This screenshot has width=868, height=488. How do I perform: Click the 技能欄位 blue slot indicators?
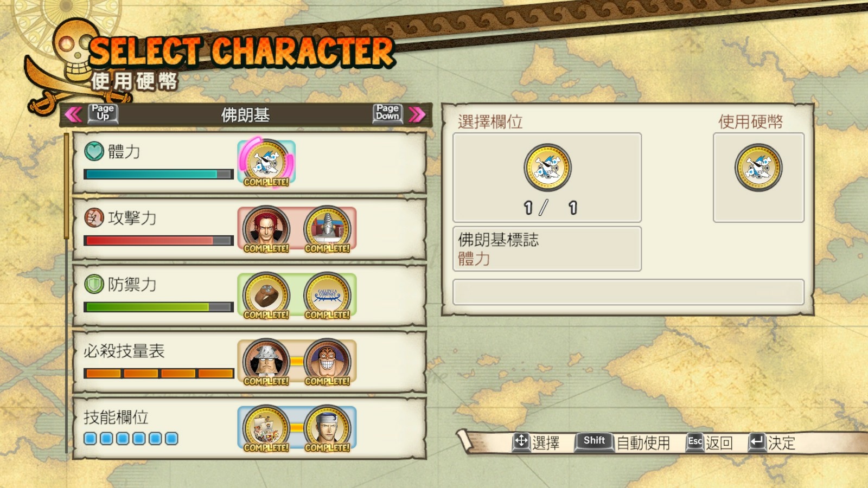[x=131, y=438]
